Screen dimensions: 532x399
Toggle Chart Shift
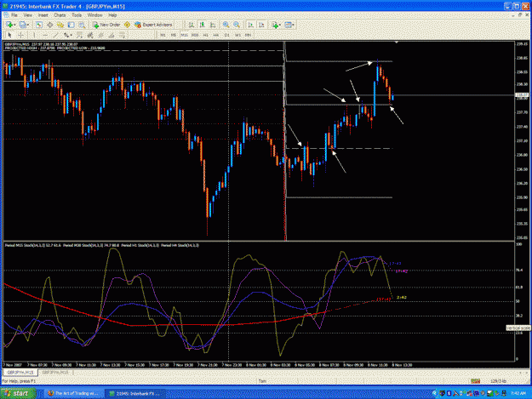click(261, 25)
